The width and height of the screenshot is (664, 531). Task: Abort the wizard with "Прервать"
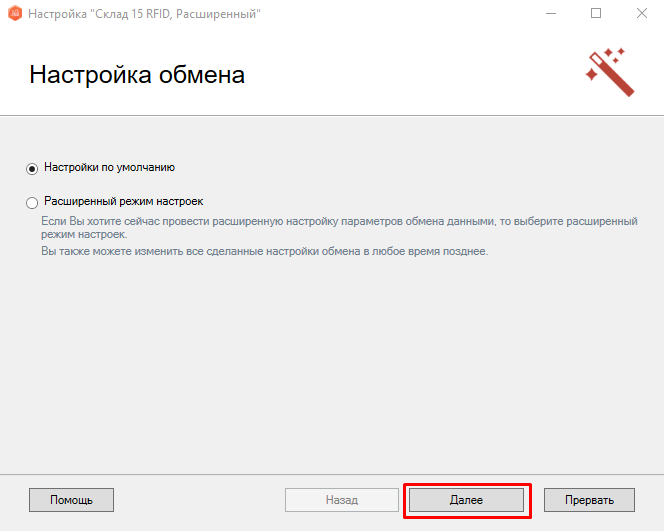589,500
